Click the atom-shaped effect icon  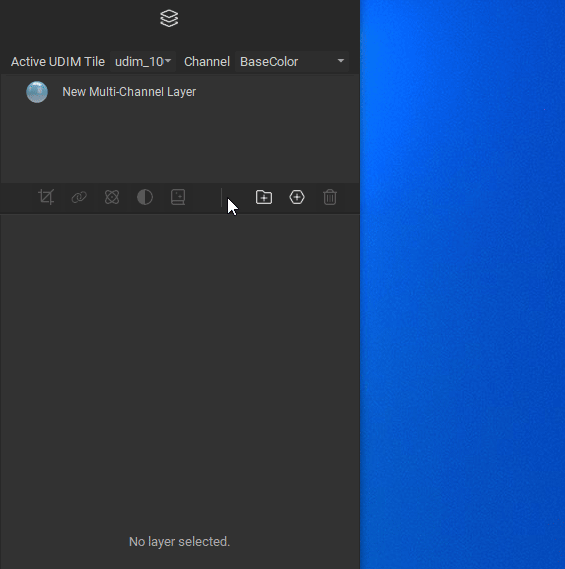[x=112, y=197]
